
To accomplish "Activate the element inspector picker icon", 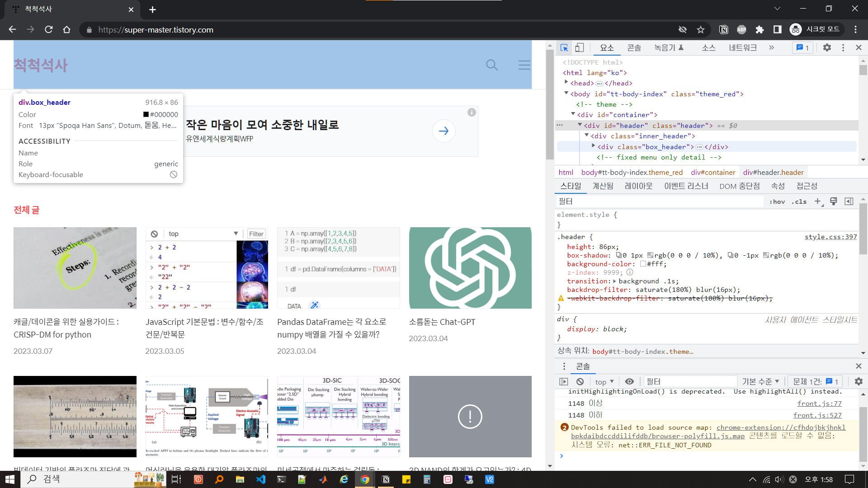I will pyautogui.click(x=564, y=47).
